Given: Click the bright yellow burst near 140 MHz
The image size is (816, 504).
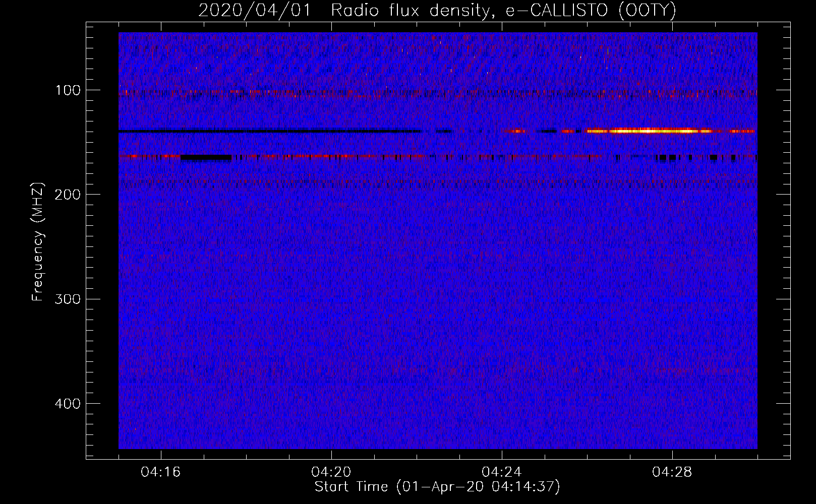Looking at the screenshot, I should pos(648,131).
